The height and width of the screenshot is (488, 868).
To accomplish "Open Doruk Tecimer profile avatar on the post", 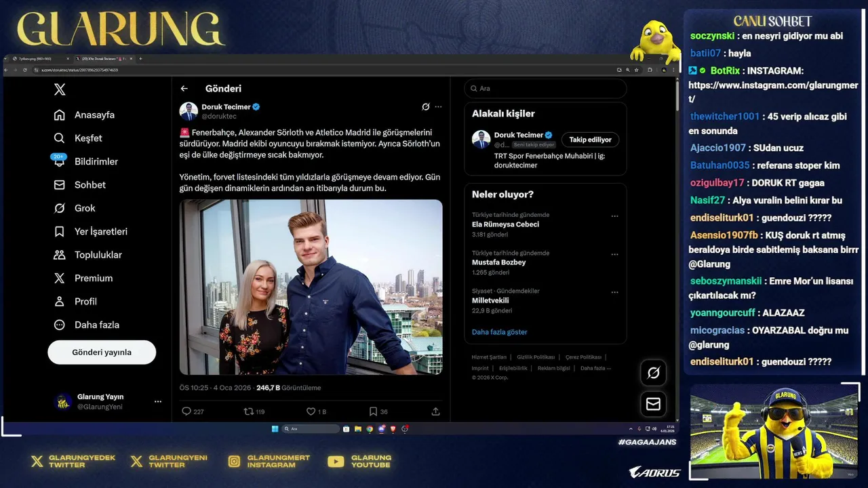I will [x=189, y=111].
